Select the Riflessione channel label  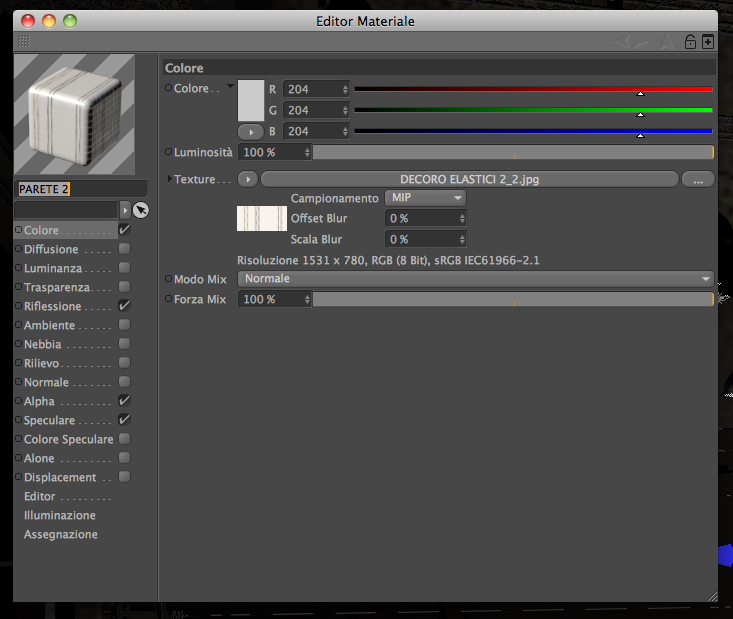(52, 307)
